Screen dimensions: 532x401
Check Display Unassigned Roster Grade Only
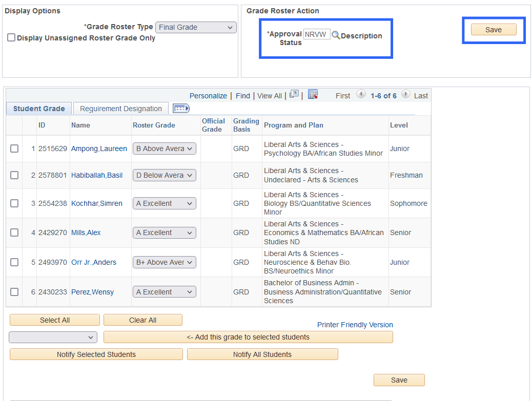(x=11, y=38)
